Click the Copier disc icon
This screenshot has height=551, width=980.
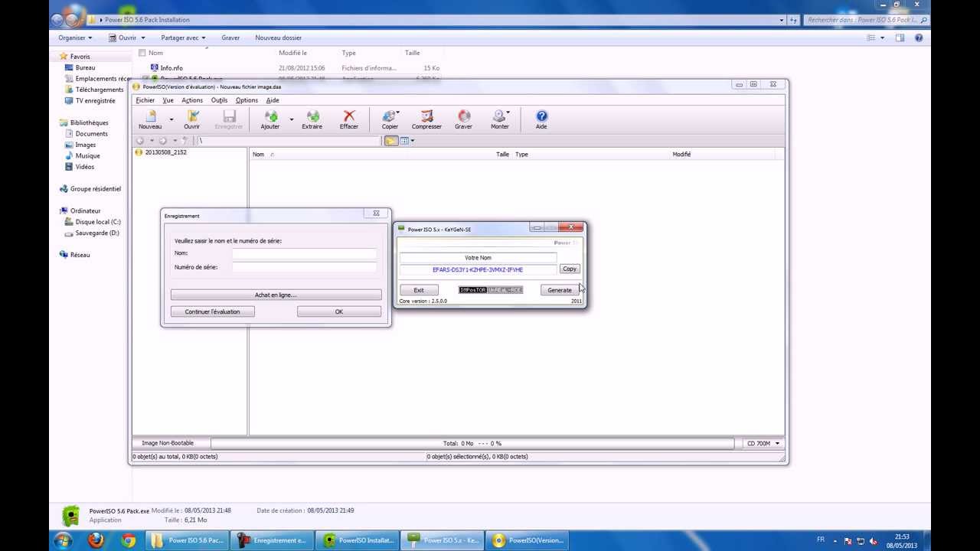pyautogui.click(x=390, y=116)
